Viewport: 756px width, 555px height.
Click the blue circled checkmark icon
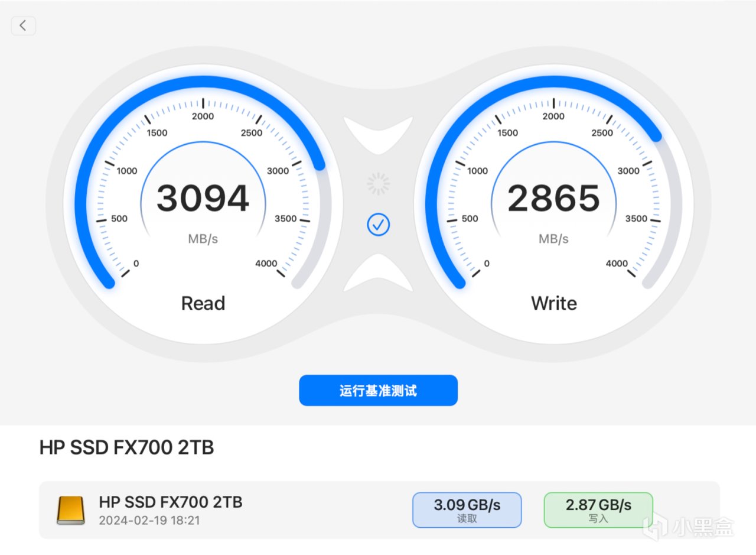[x=379, y=225]
